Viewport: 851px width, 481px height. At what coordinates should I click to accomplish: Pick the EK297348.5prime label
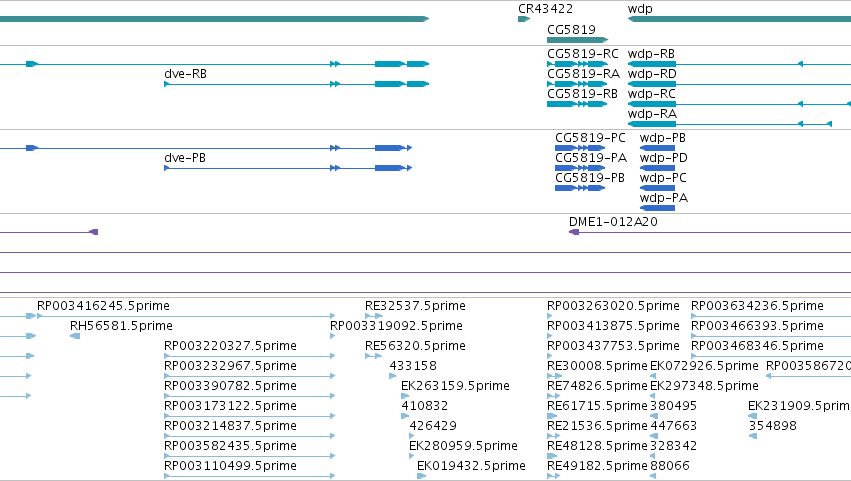704,387
